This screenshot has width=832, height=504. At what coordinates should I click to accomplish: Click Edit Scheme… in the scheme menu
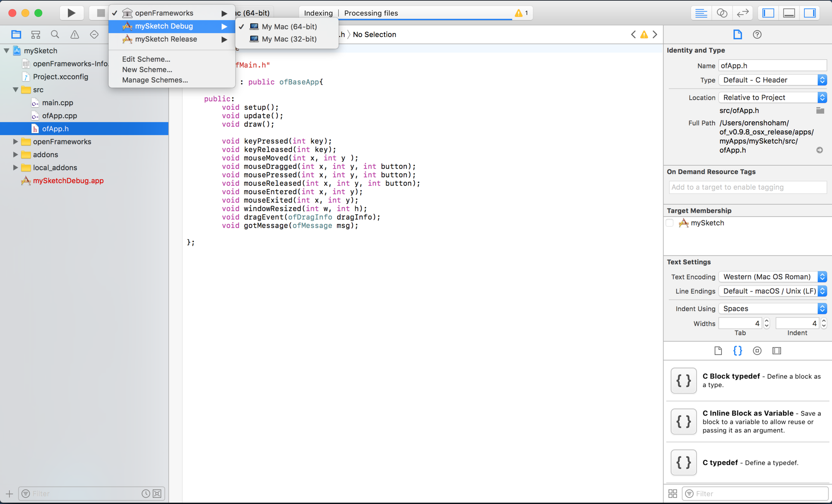click(146, 59)
